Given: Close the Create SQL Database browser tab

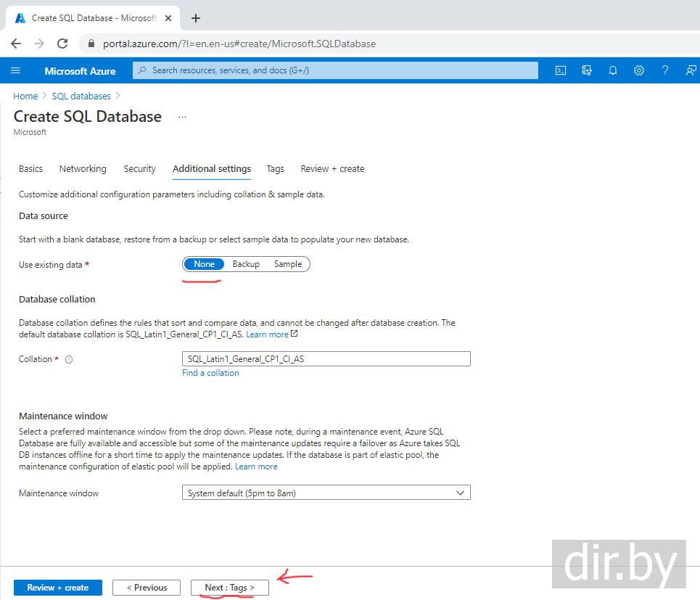Looking at the screenshot, I should pyautogui.click(x=168, y=18).
